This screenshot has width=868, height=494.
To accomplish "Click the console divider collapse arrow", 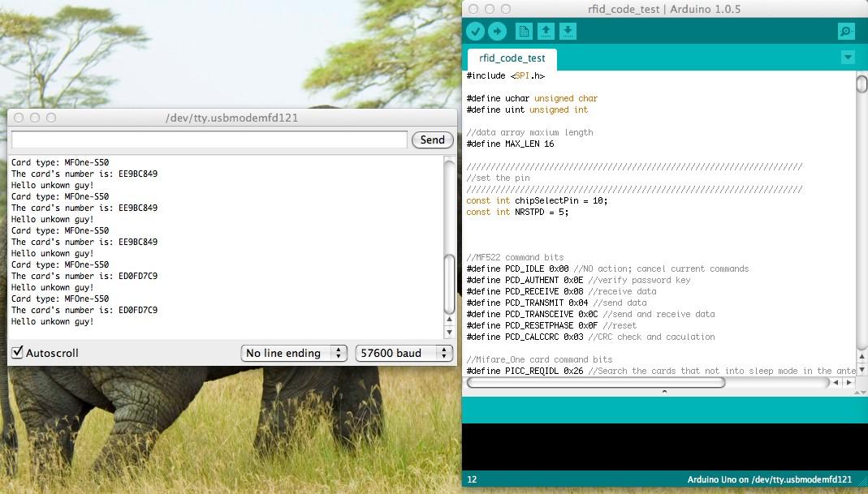I will pyautogui.click(x=664, y=392).
